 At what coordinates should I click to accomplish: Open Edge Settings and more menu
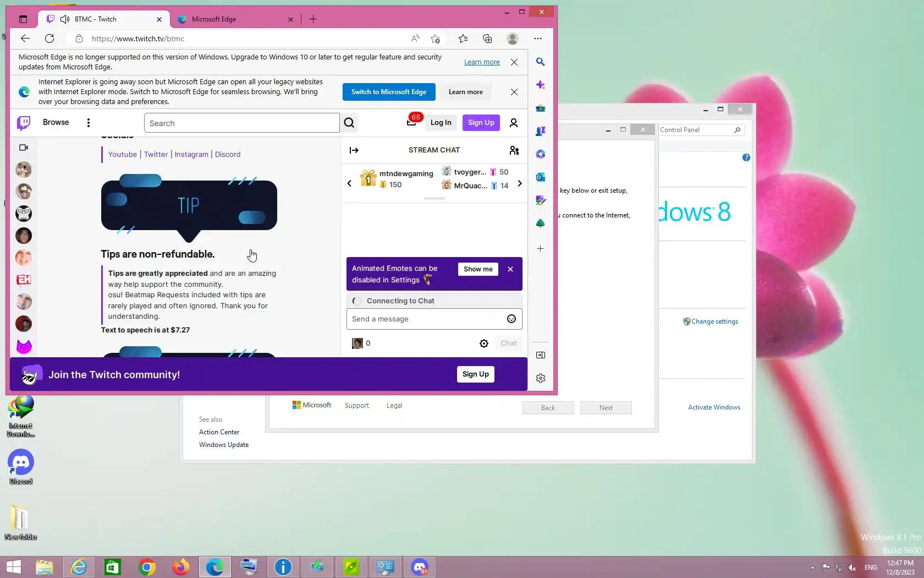tap(538, 39)
